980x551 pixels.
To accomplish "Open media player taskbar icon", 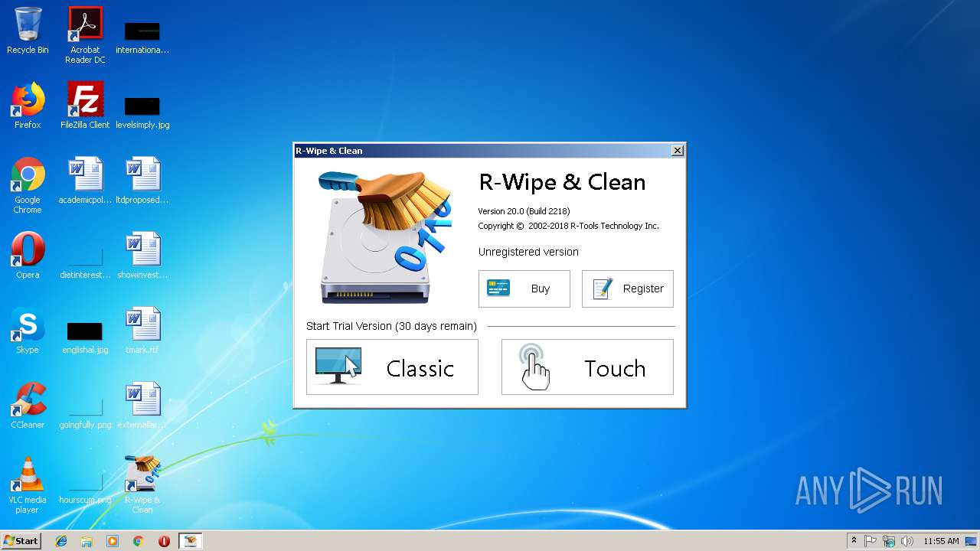I will 113,541.
